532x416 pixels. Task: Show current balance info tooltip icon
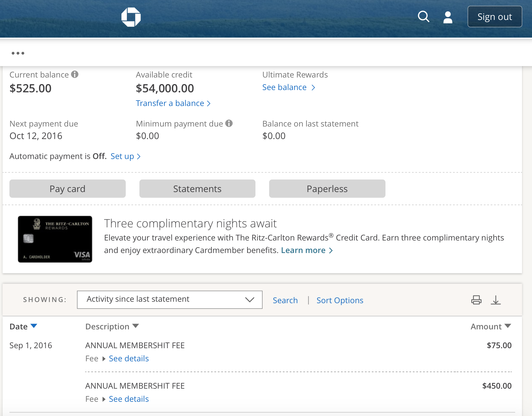click(75, 74)
